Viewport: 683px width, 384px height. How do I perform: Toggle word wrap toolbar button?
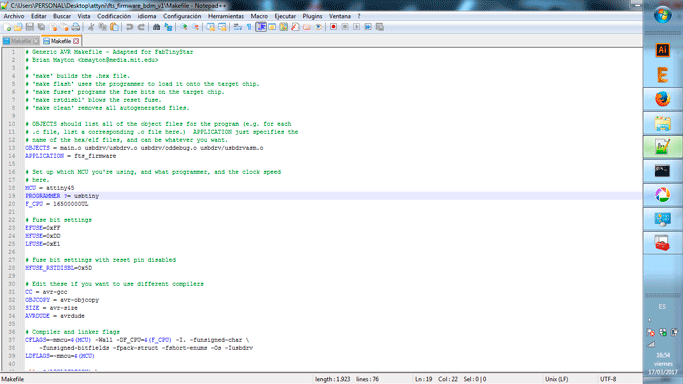coord(237,27)
